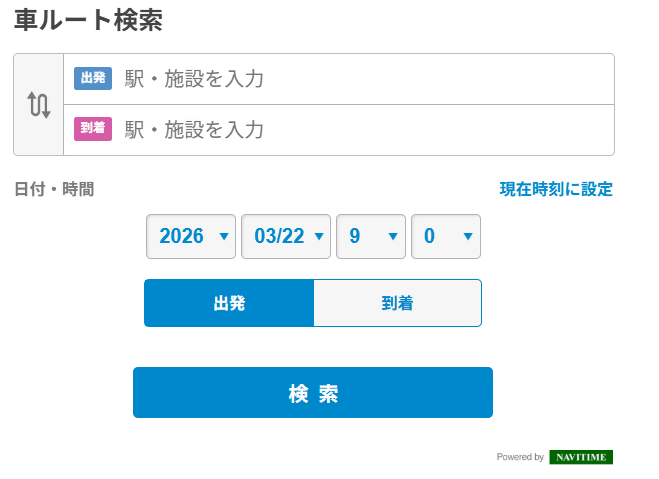Open the 2026 year dropdown
Screen dimensions: 659x479
coord(190,237)
